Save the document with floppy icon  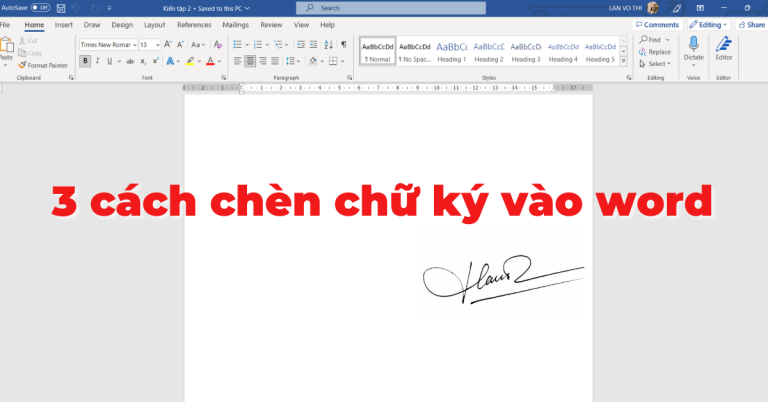click(61, 8)
